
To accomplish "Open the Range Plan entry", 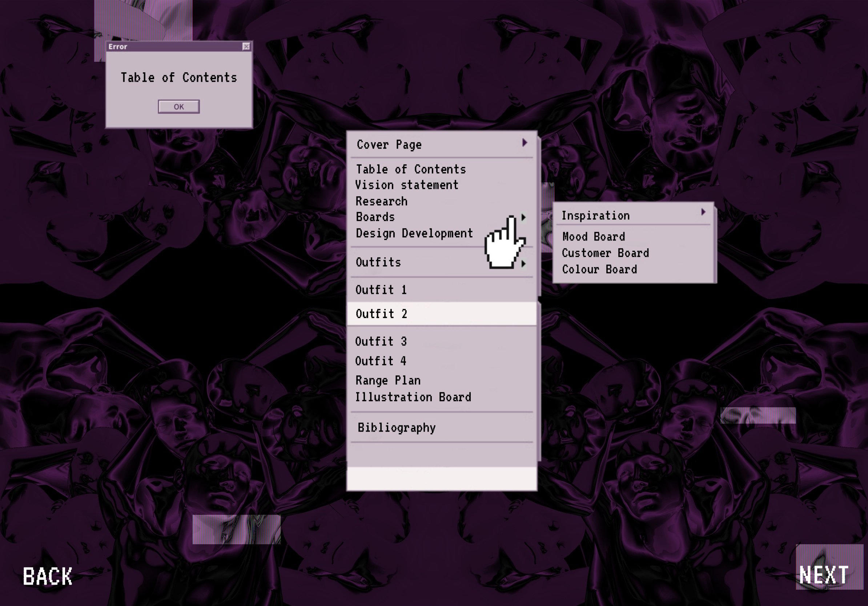I will [388, 380].
